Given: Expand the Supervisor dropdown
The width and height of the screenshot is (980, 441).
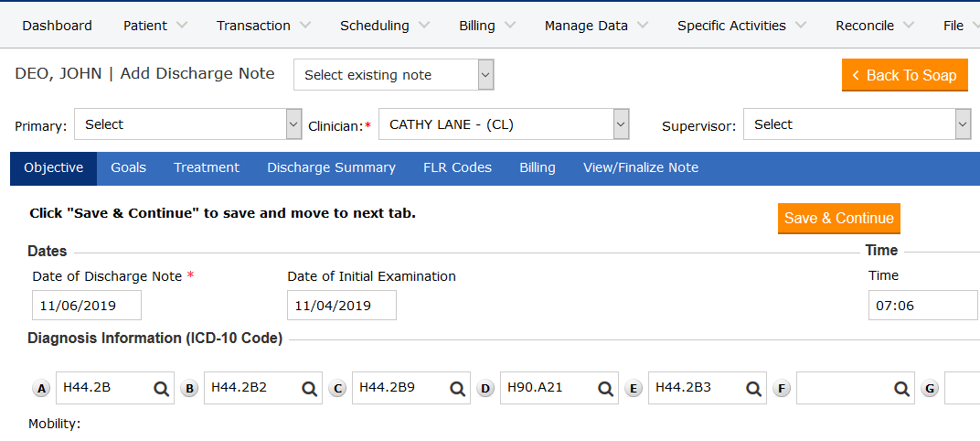Looking at the screenshot, I should tap(857, 124).
